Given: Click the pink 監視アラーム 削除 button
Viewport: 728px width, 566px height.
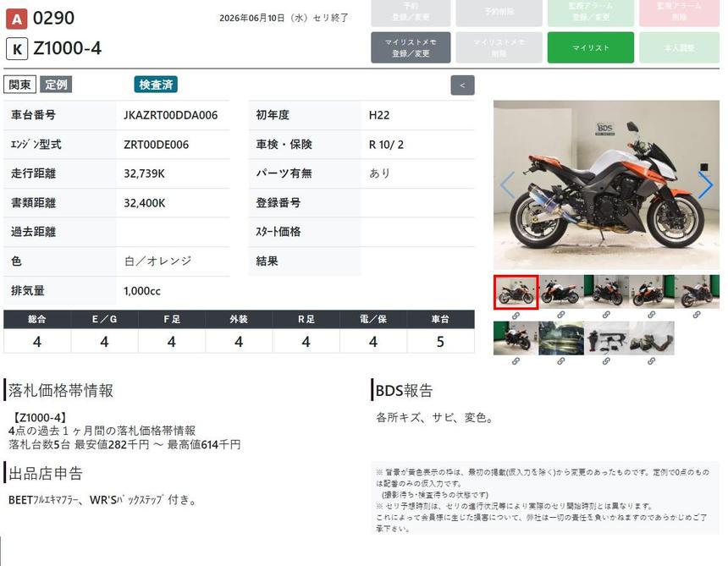Looking at the screenshot, I should point(679,12).
